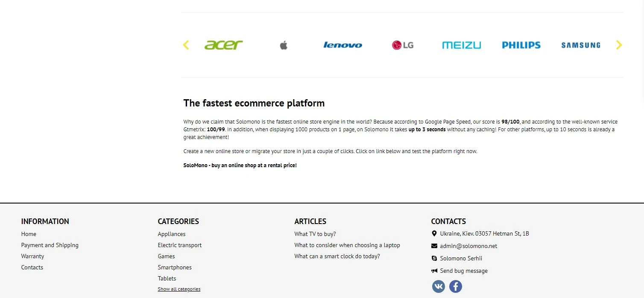Expand Show all categories
This screenshot has height=298, width=644.
coord(179,289)
